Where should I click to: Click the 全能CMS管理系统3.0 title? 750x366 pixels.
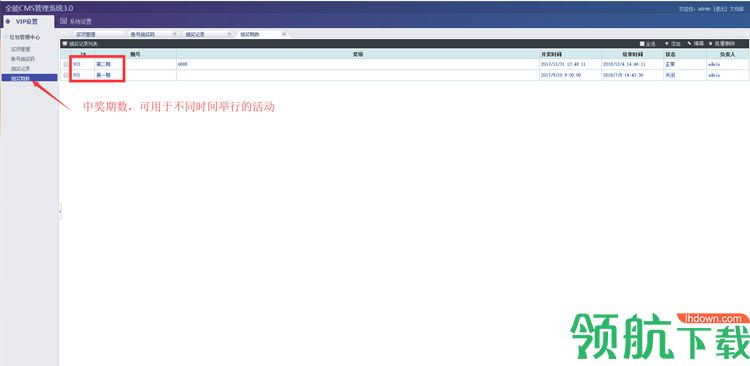coord(39,9)
